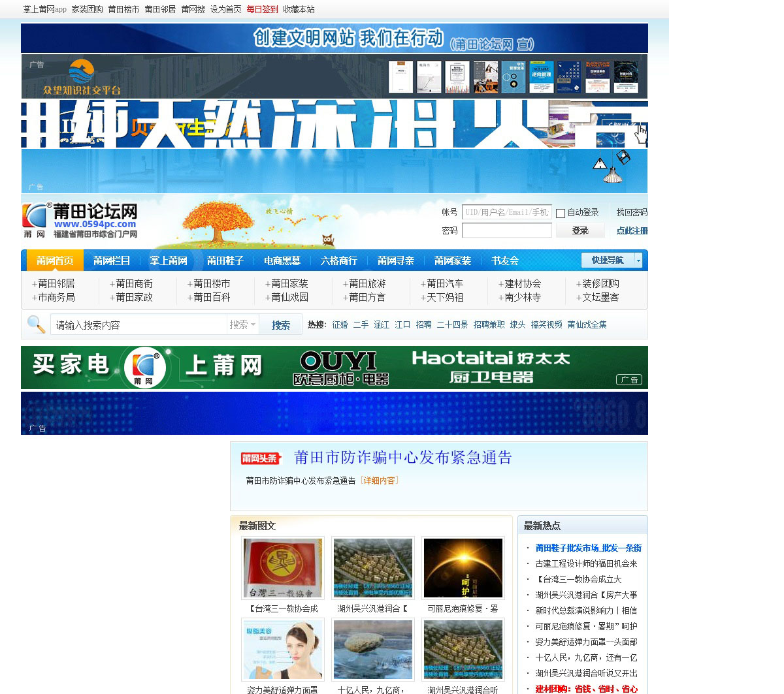
Task: Click the hot search term 莆仙戏全集
Action: [x=587, y=324]
